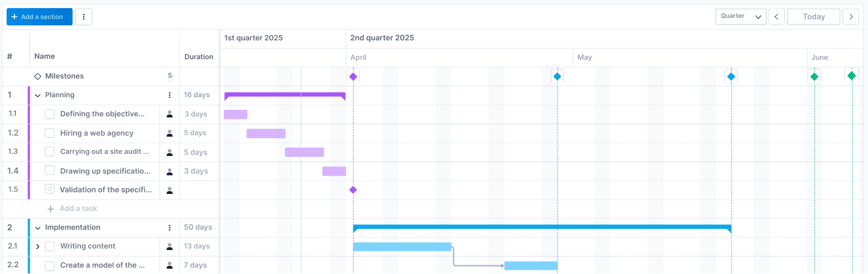868x274 pixels.
Task: Click the assignee icon for Drawing up specifications
Action: [x=170, y=171]
